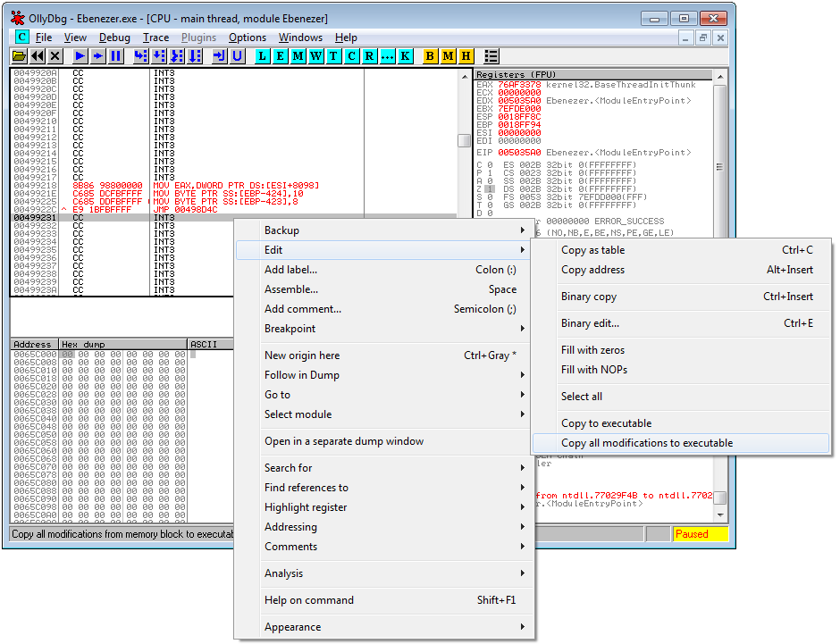This screenshot has height=644, width=840.
Task: Open the Help menu
Action: pos(346,38)
